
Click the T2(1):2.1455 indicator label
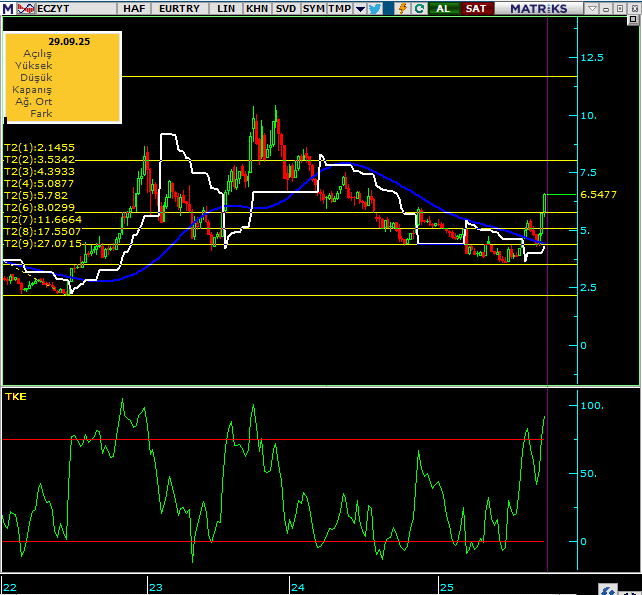tap(39, 147)
